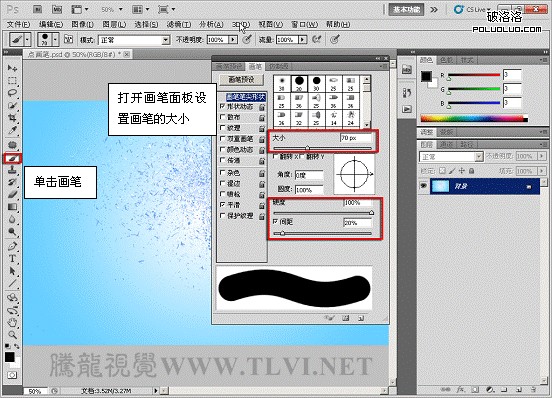Enable 杂色 checkbox
Viewport: 552px width, 398px height.
222,172
